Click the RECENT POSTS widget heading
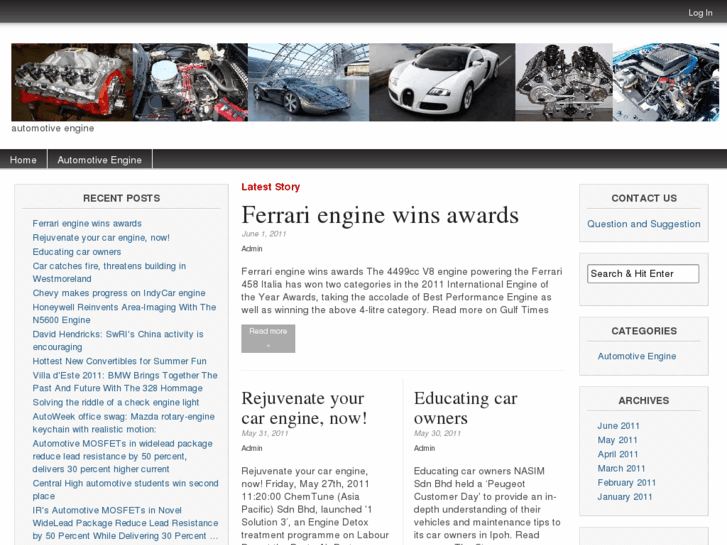 [x=121, y=198]
